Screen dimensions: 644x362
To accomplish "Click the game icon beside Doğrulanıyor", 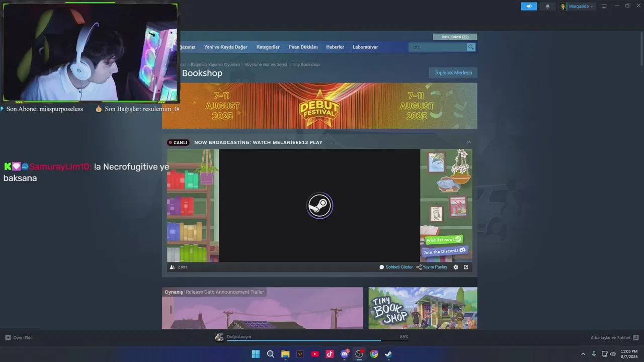I will (219, 337).
